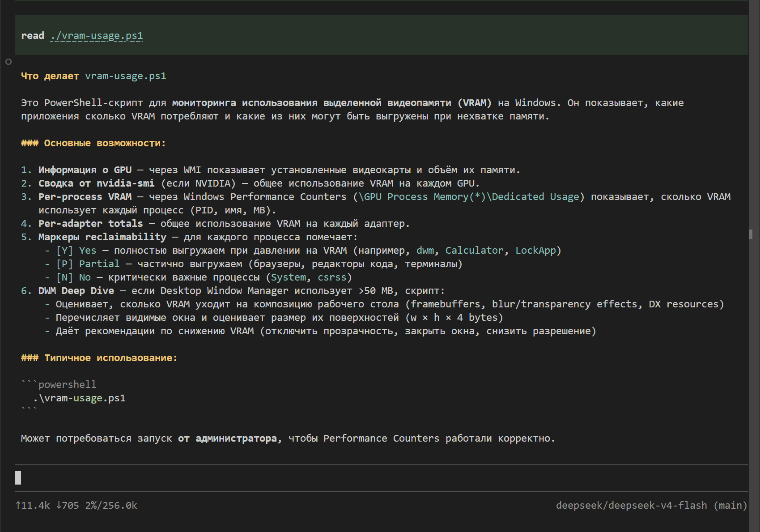This screenshot has width=760, height=532.
Task: Click "vram-usage.ps1" in the "Что делает" heading
Action: pos(126,76)
